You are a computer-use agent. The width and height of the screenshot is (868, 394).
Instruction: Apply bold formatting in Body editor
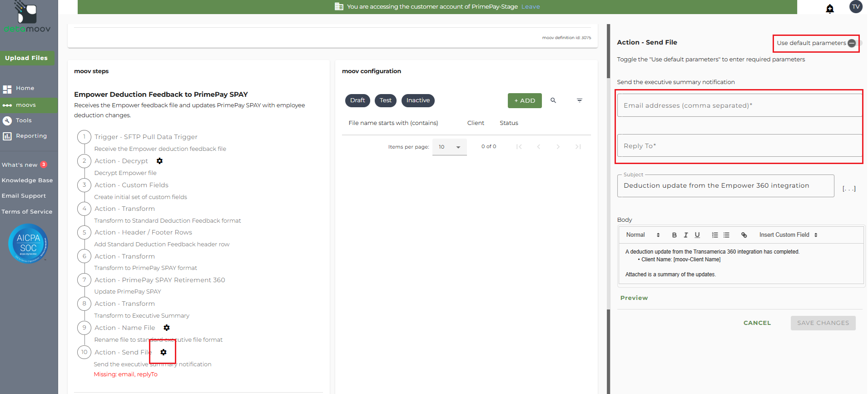[675, 235]
